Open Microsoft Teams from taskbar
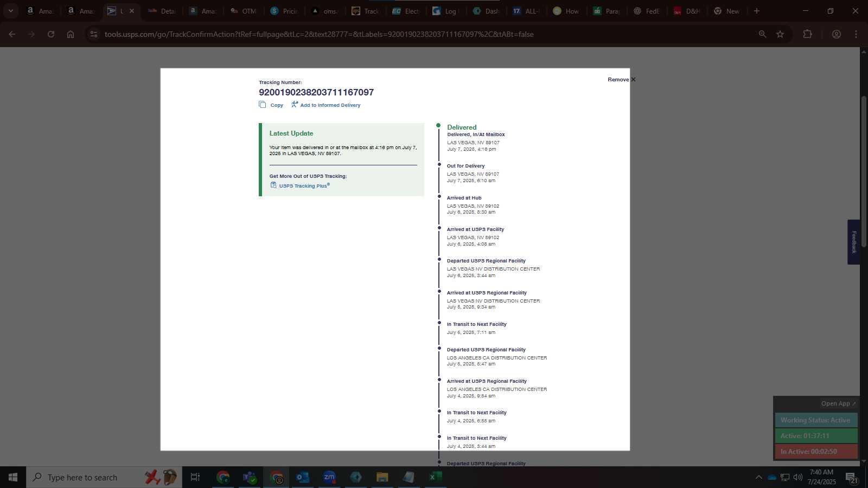 (x=250, y=477)
